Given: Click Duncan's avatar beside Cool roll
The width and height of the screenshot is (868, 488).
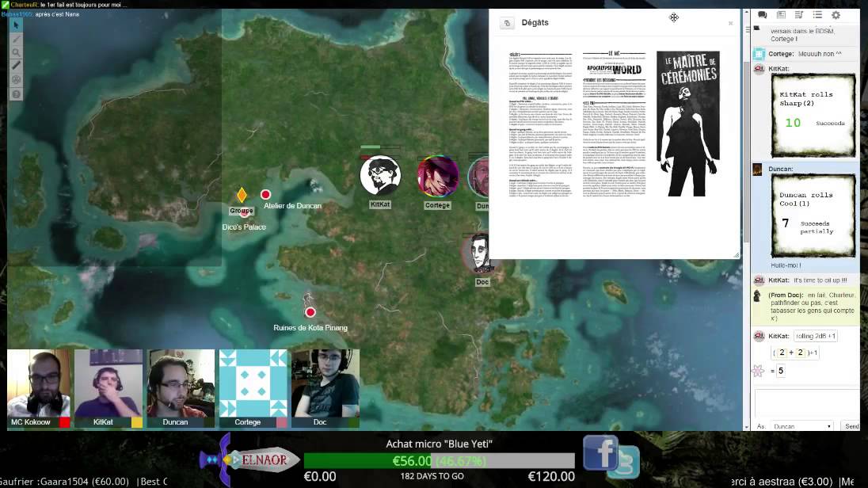Looking at the screenshot, I should [757, 170].
